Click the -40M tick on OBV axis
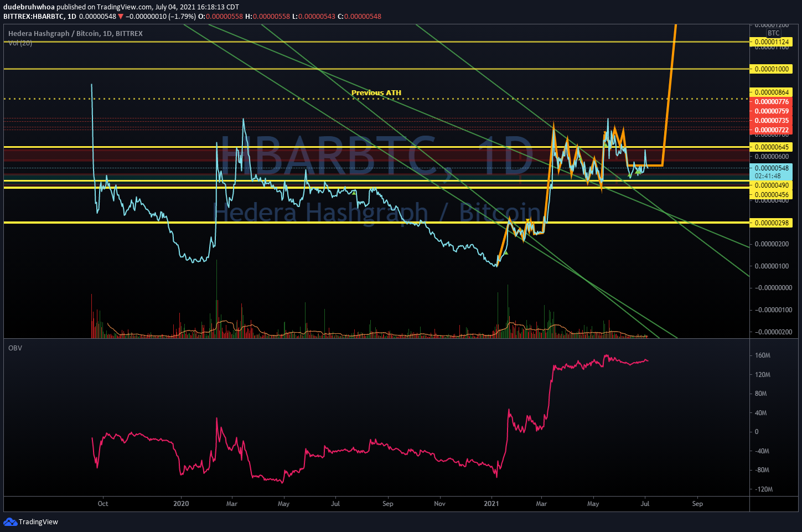Screen dimensions: 802x532 coord(762,451)
